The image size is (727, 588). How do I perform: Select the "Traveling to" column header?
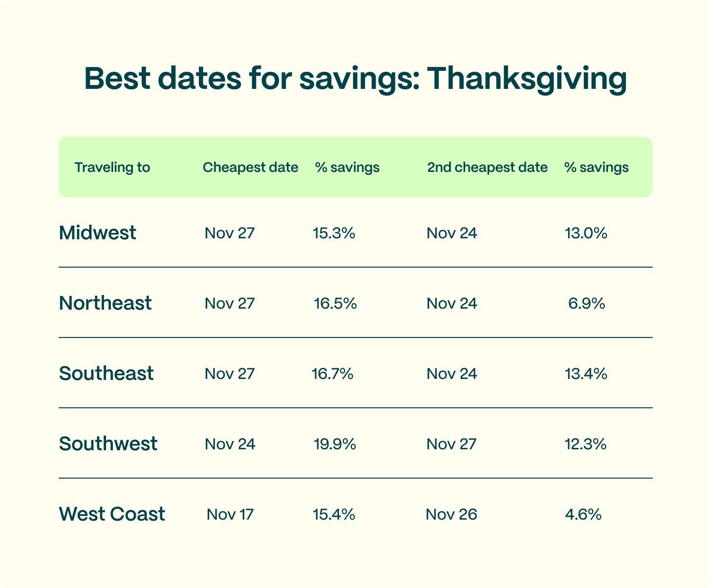pyautogui.click(x=112, y=168)
